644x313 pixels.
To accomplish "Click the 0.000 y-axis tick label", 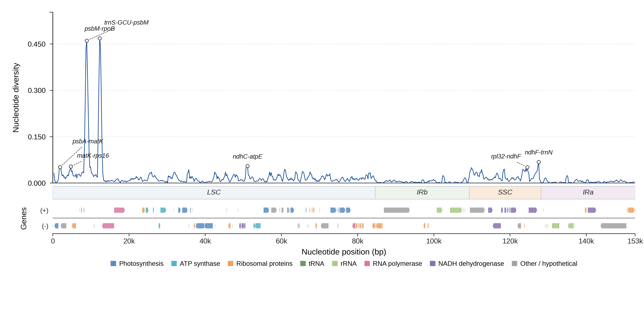I will tap(37, 183).
